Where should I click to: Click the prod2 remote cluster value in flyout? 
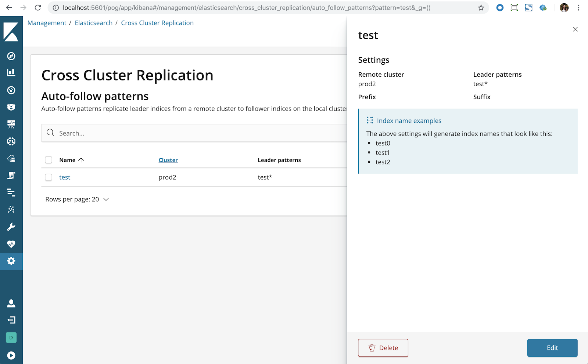367,84
